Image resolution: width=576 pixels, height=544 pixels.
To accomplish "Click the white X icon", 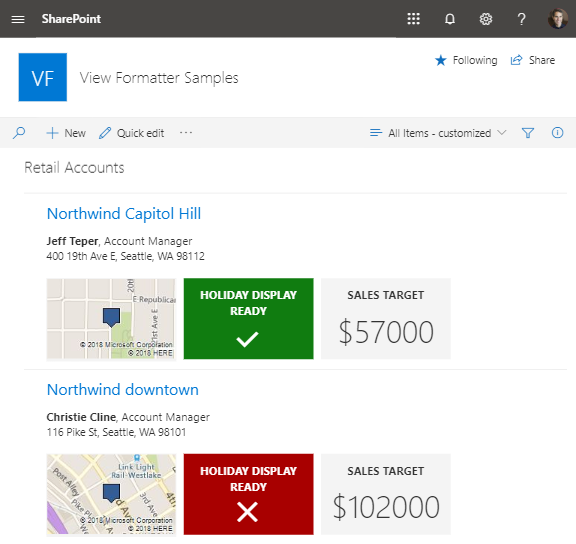I will (248, 512).
